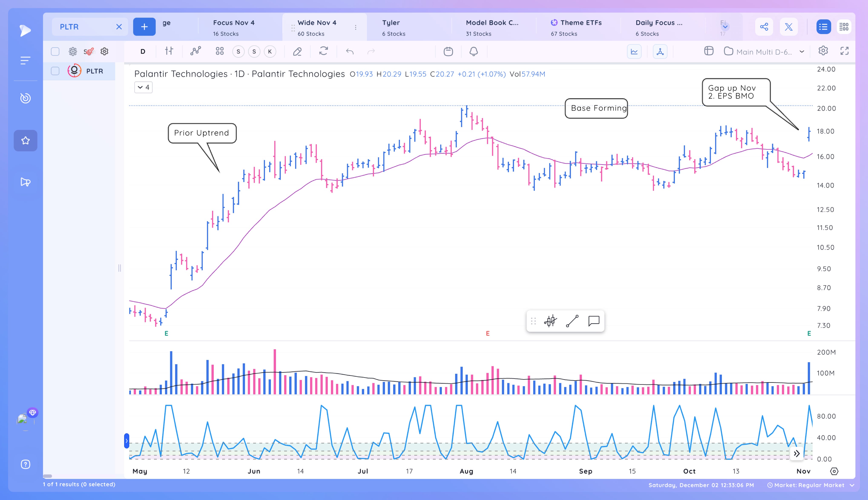Open Wide Nov 4 tab options menu
Screen dimensions: 868x500
pyautogui.click(x=355, y=27)
